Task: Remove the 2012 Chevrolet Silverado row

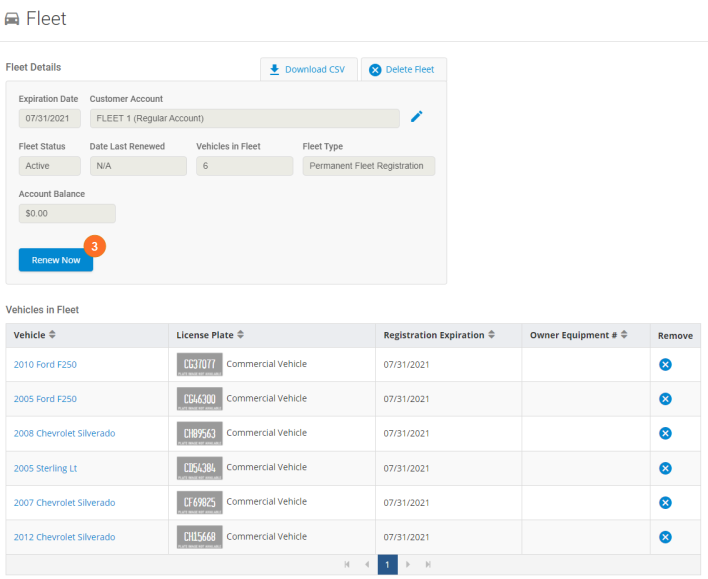Action: point(665,537)
